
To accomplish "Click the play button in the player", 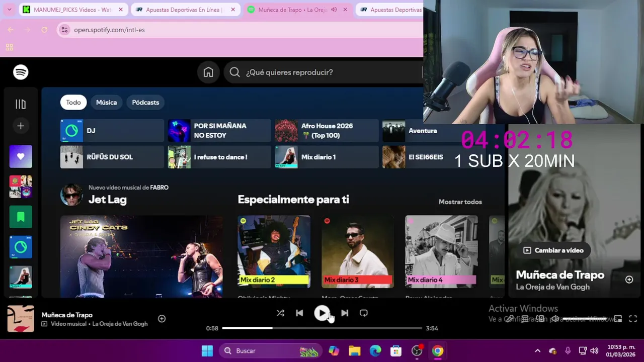I will click(322, 313).
